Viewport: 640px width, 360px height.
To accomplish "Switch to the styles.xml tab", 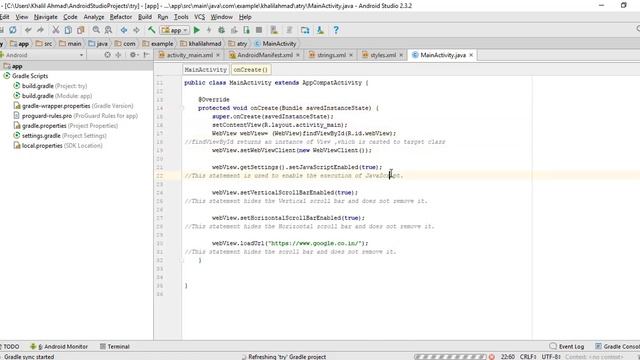I will [x=383, y=55].
